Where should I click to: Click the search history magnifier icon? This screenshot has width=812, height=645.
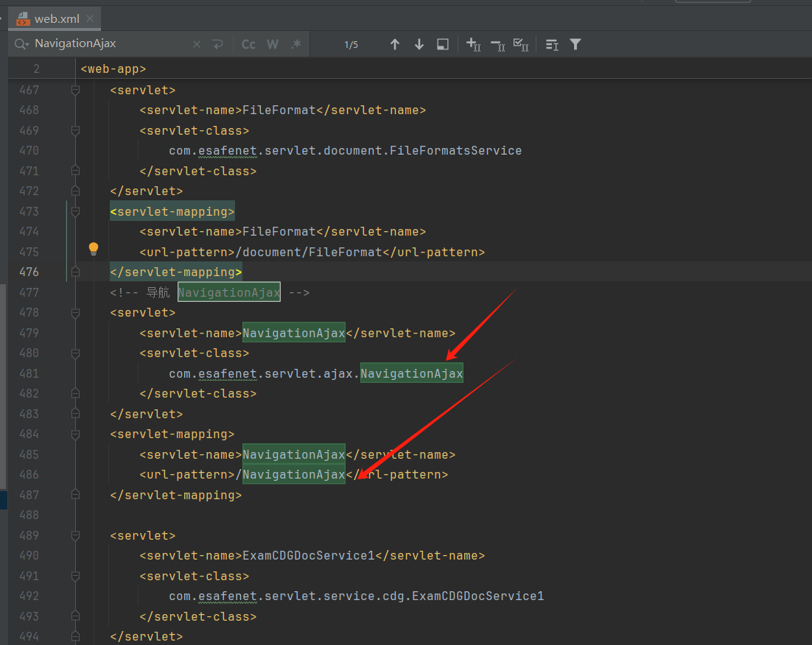(x=21, y=44)
